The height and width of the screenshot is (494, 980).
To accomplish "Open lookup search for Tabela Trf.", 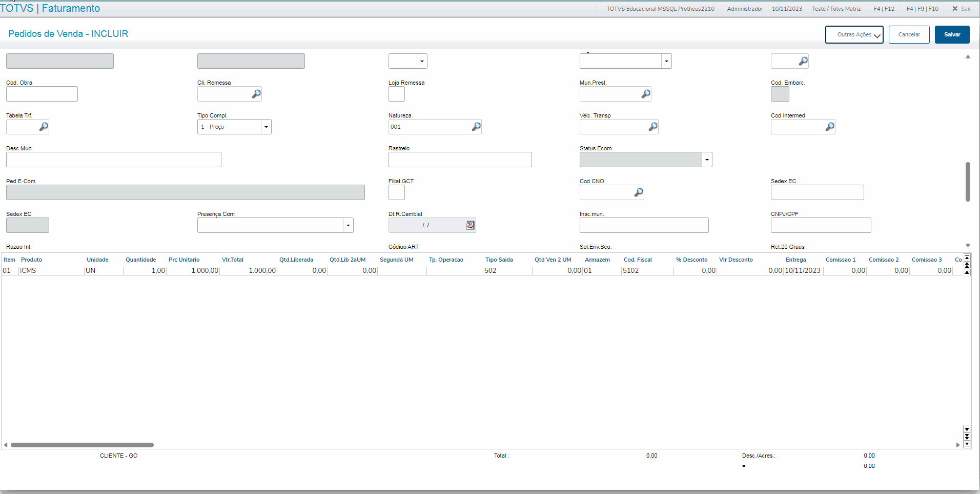I will point(44,127).
